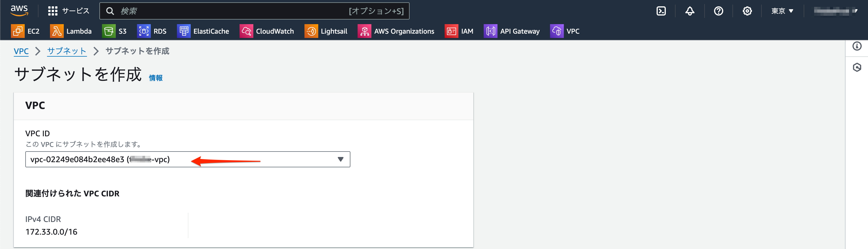
Task: Open Lambda from favorites bar
Action: 79,31
